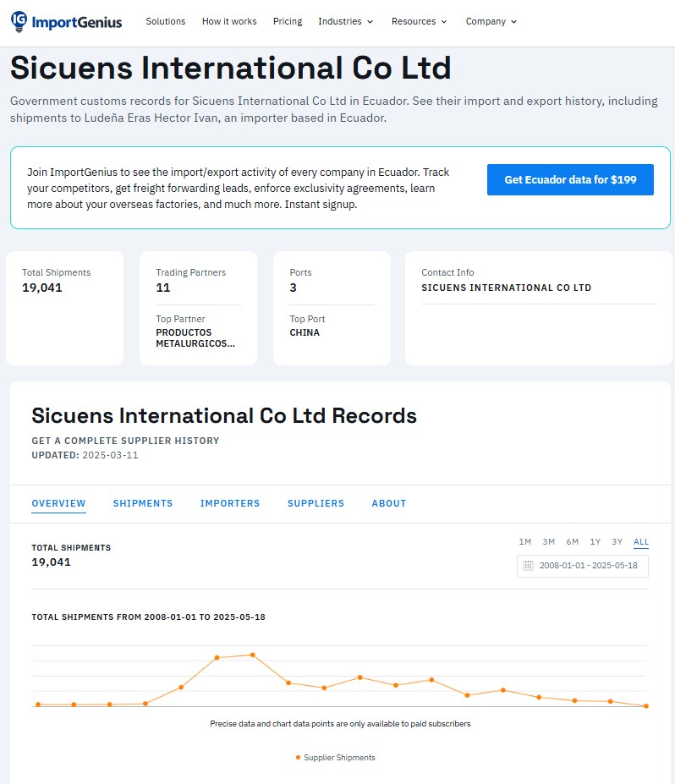Open the date range picker field

pos(583,566)
